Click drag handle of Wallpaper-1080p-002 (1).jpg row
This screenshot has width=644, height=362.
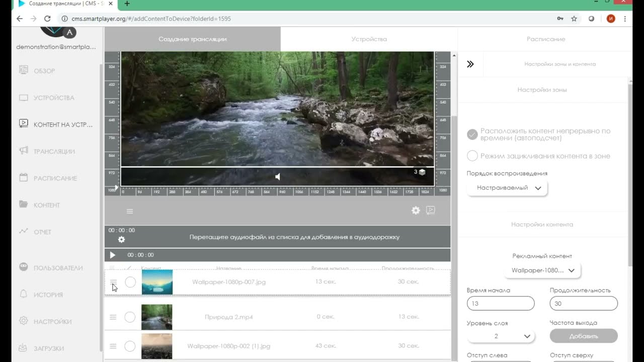tap(113, 346)
